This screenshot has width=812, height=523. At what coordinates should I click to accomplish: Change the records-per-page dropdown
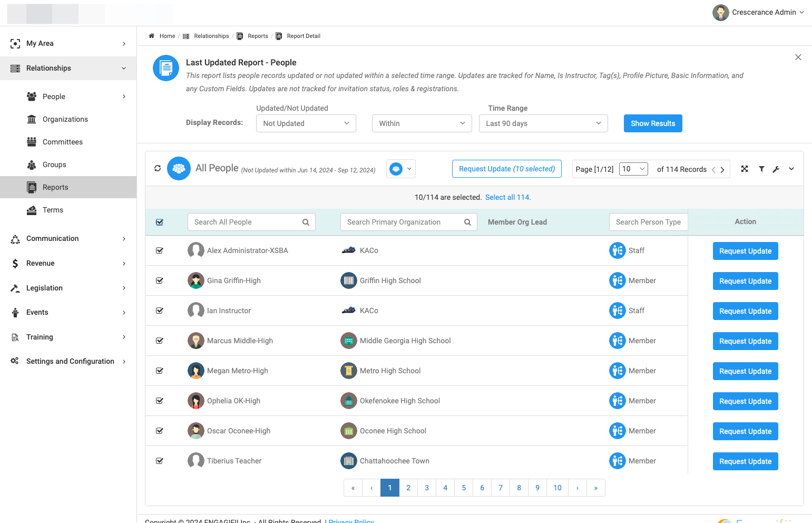click(x=633, y=169)
